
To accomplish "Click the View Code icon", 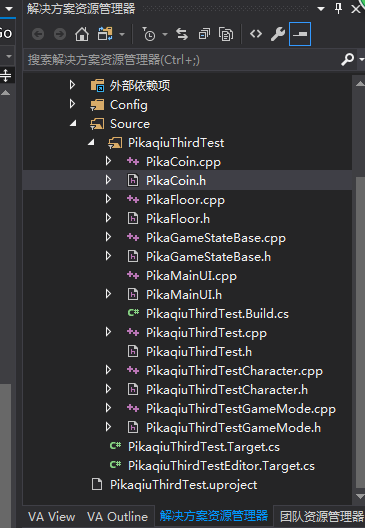I will 256,34.
